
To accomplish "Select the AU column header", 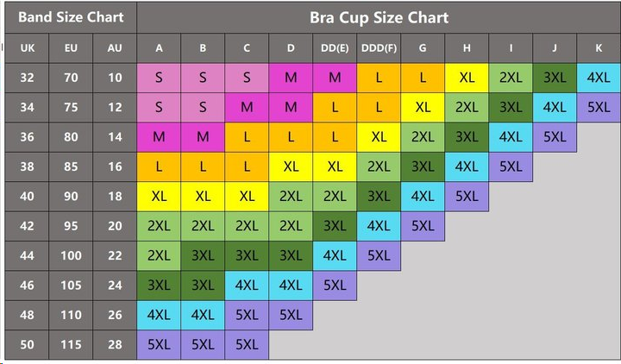I will click(x=115, y=48).
